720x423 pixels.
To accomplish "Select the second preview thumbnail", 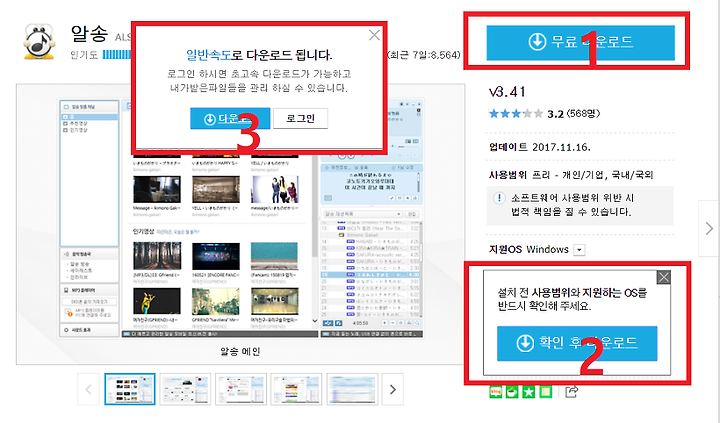I will click(x=185, y=389).
